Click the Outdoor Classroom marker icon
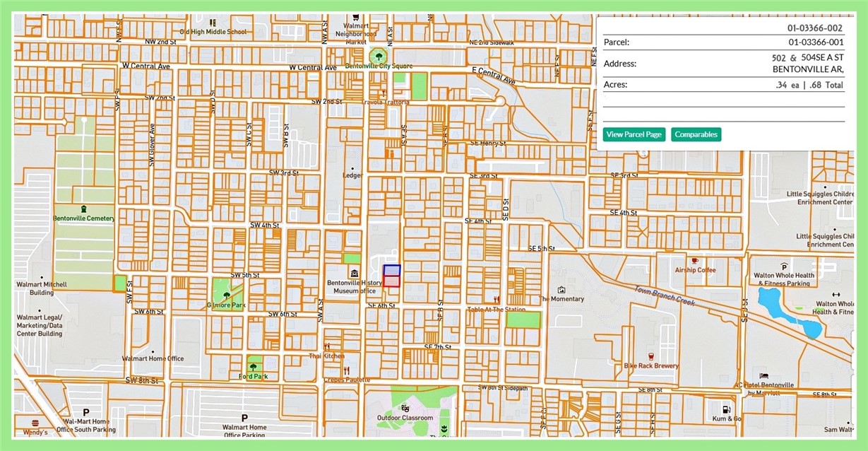This screenshot has height=451, width=868. point(405,408)
